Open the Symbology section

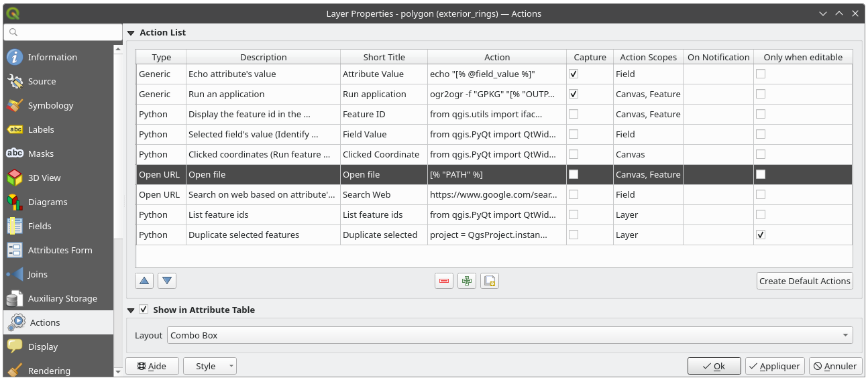click(x=50, y=105)
